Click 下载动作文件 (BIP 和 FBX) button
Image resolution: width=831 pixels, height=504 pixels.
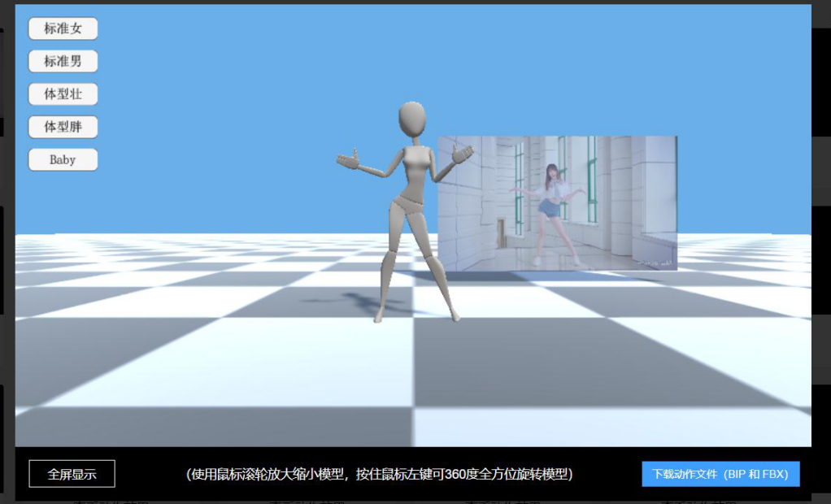coord(720,474)
